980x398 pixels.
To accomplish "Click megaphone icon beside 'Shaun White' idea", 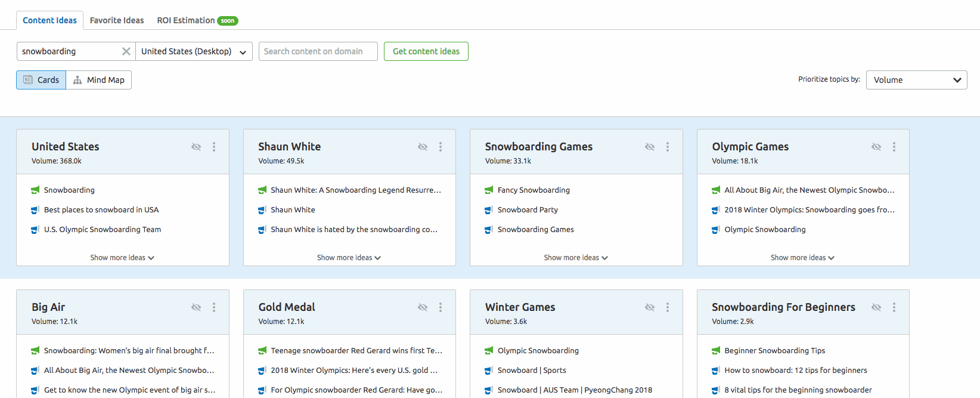I will [x=262, y=210].
